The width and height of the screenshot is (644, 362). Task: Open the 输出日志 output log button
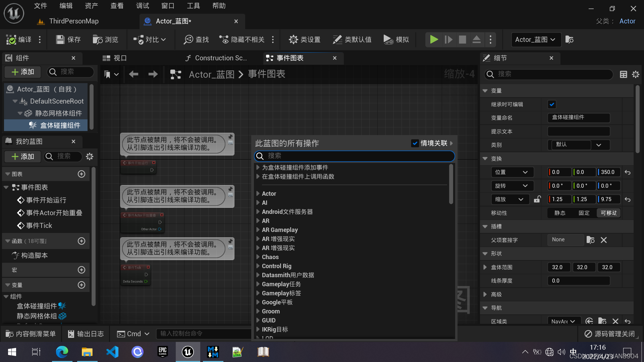86,334
